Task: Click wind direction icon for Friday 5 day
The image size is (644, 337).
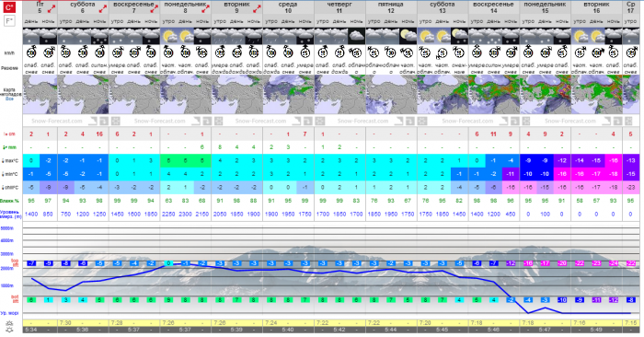Action: click(x=31, y=52)
